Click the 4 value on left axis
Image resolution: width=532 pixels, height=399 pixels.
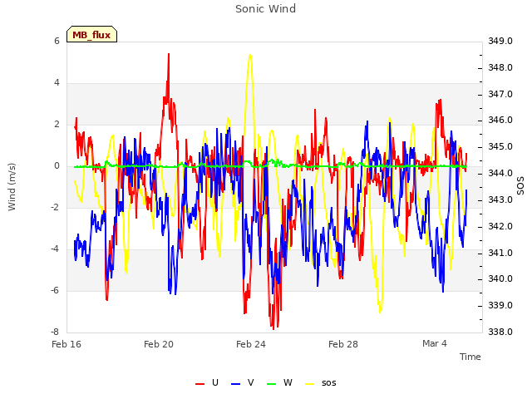click(57, 83)
